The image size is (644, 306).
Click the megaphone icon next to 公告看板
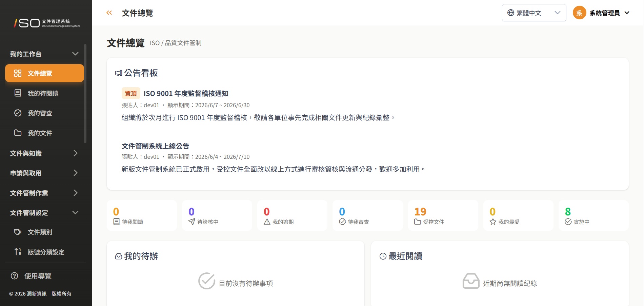pyautogui.click(x=119, y=73)
